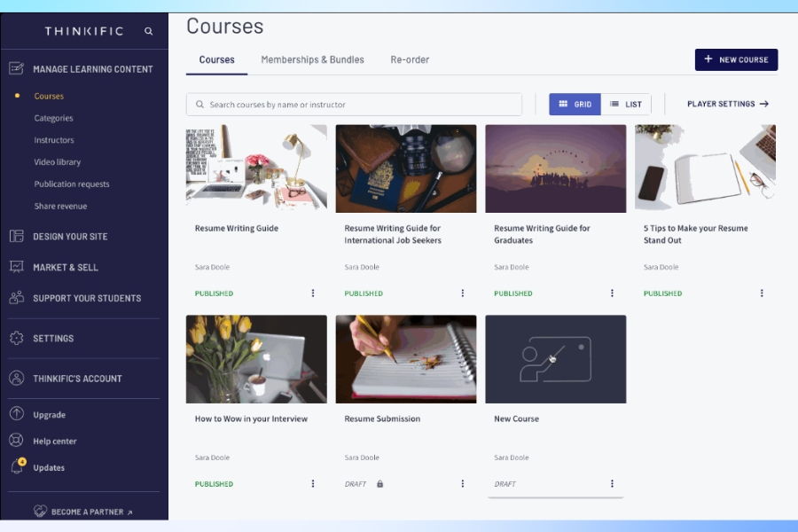The image size is (798, 532).
Task: Open the New Course placeholder thumbnail
Action: (556, 359)
